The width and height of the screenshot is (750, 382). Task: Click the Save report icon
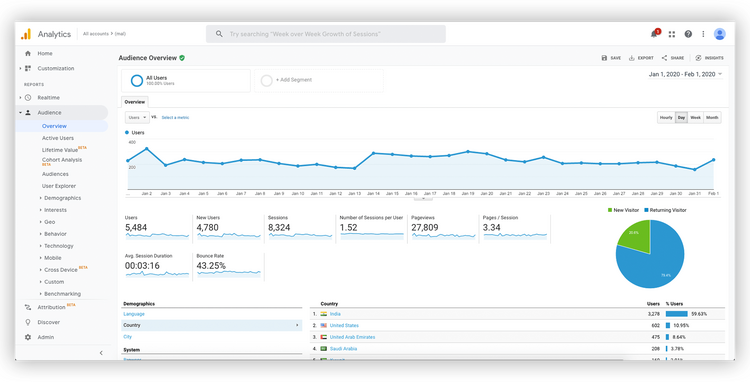[604, 58]
